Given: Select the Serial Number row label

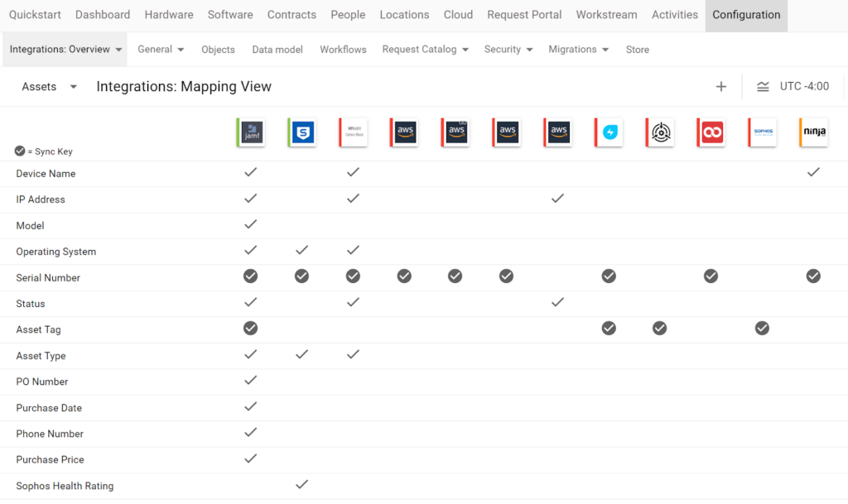Looking at the screenshot, I should pos(48,278).
